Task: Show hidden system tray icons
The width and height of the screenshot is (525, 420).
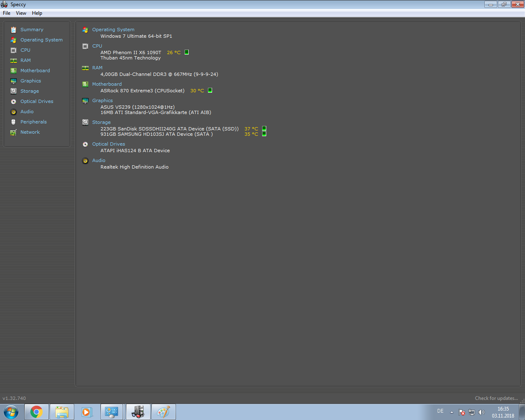Action: 452,412
